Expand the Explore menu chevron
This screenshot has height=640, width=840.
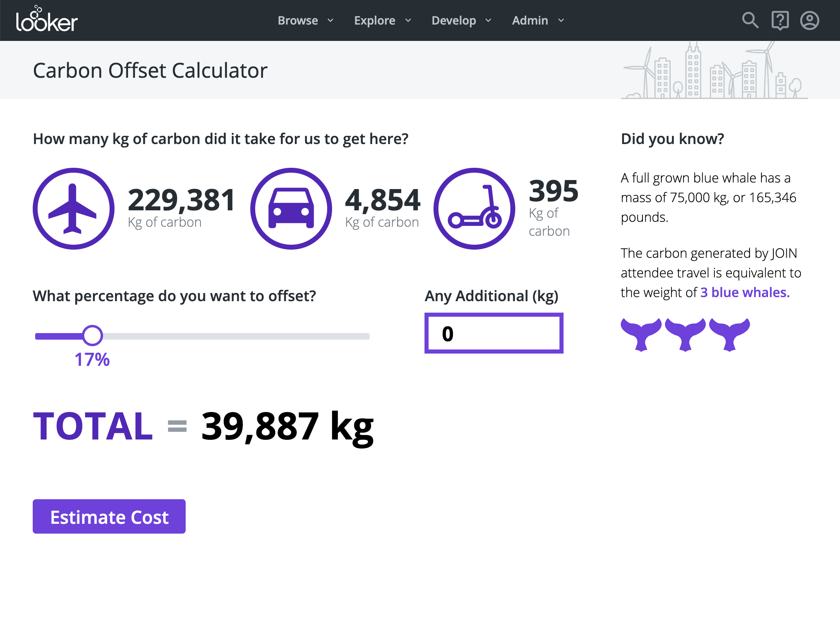click(408, 20)
